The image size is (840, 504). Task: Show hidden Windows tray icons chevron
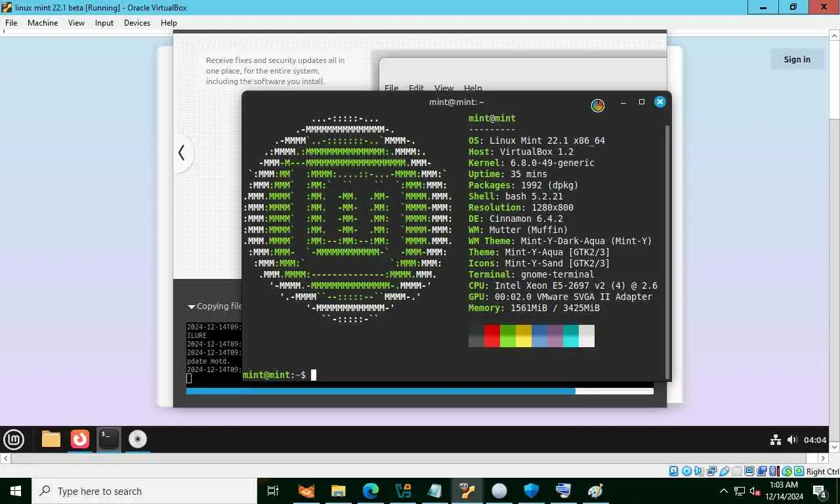coord(724,491)
